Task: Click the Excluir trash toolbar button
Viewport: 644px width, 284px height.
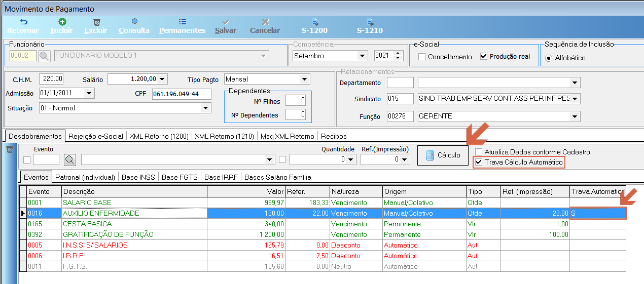Action: click(96, 26)
